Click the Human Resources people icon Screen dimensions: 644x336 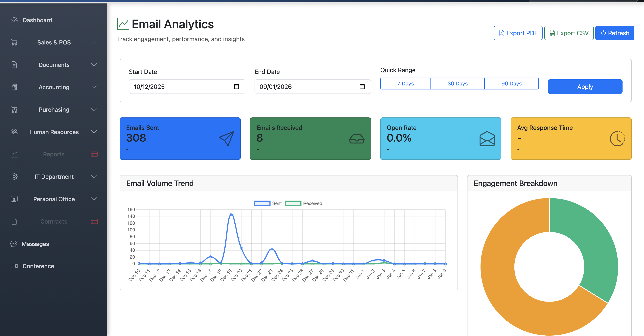[x=14, y=132]
